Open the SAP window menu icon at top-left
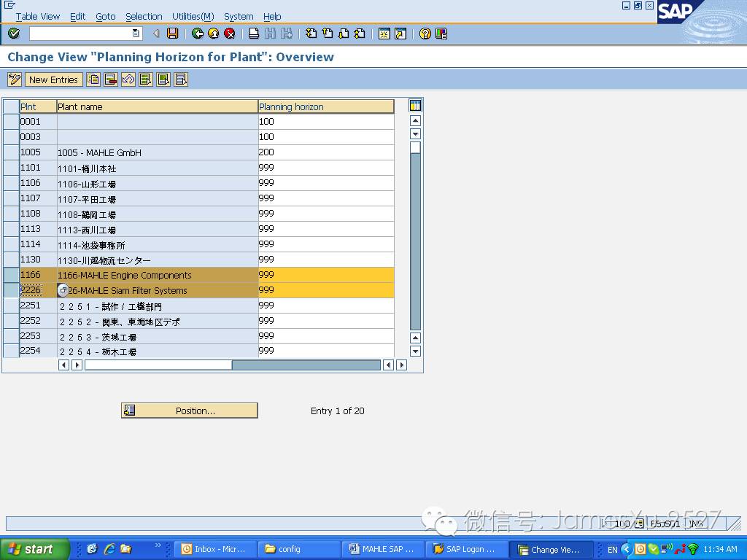This screenshot has height=560, width=747. (x=9, y=5)
